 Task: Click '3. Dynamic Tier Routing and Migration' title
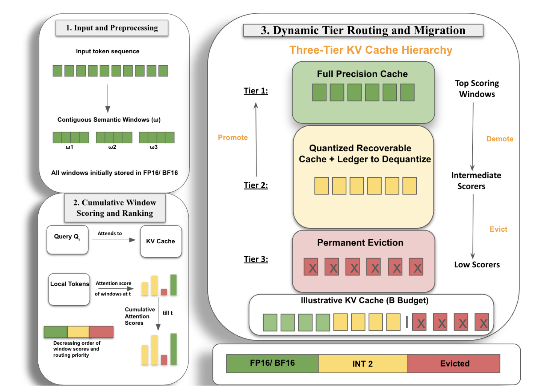363,30
